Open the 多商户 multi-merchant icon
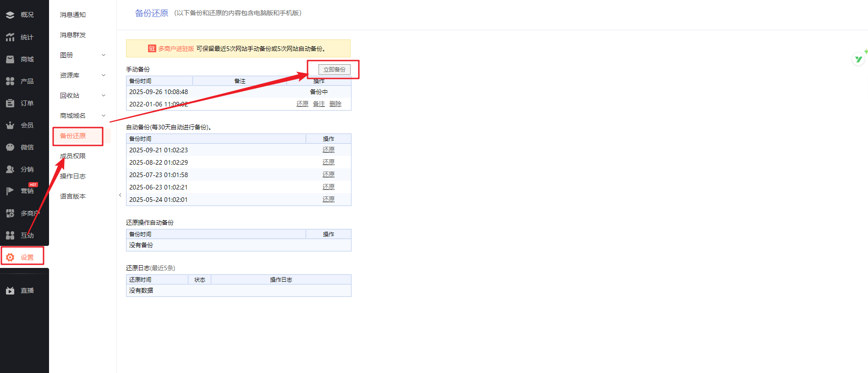The image size is (868, 373). pos(10,213)
